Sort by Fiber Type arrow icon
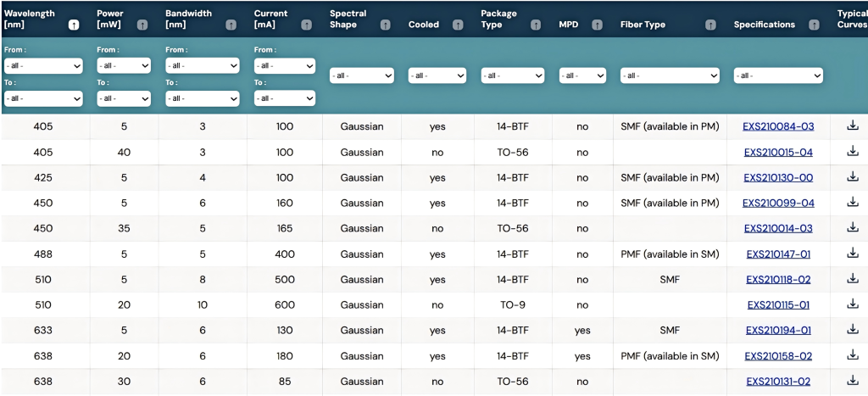This screenshot has height=396, width=868. [711, 25]
